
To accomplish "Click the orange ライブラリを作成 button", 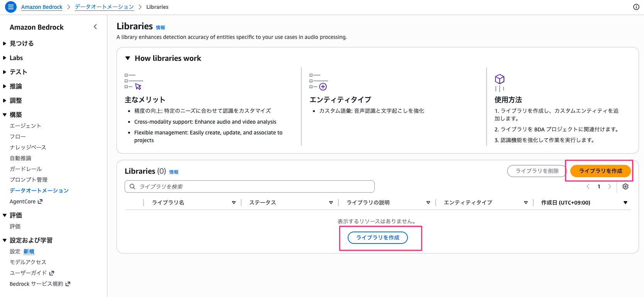I will pyautogui.click(x=600, y=171).
